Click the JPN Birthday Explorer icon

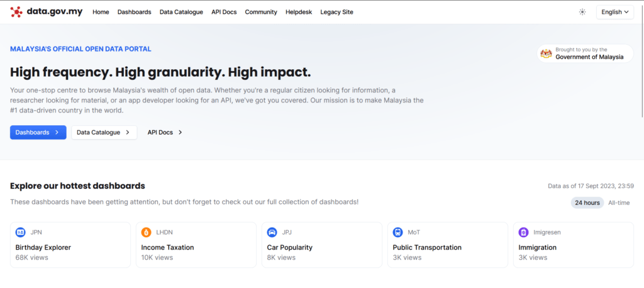[21, 232]
